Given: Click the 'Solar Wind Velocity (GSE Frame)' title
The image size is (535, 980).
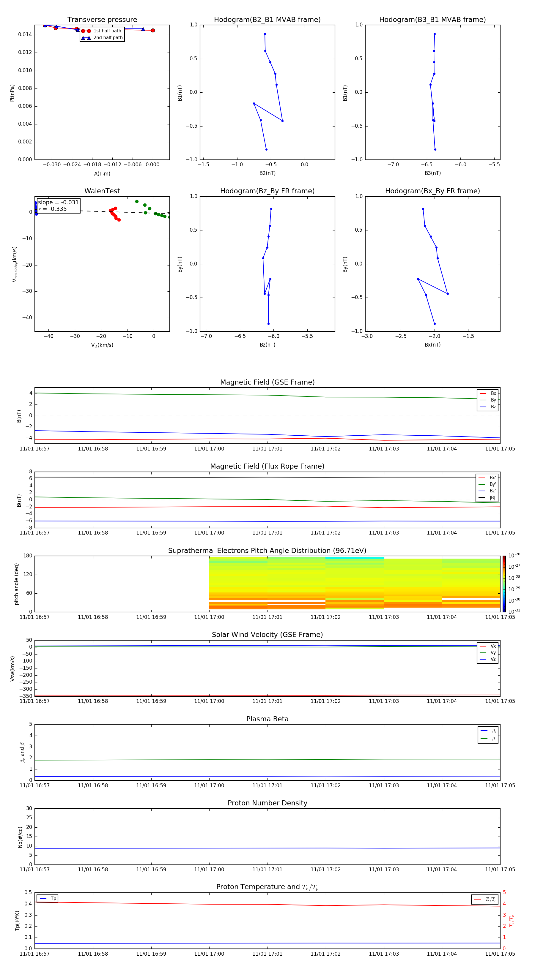Looking at the screenshot, I should [x=267, y=635].
